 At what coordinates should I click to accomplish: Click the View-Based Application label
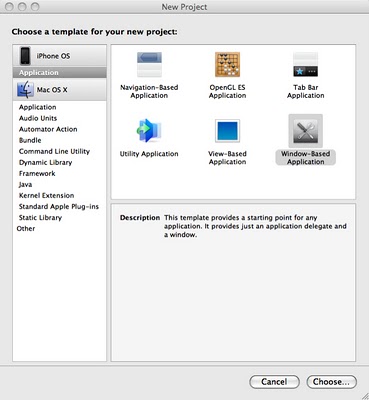coord(227,158)
